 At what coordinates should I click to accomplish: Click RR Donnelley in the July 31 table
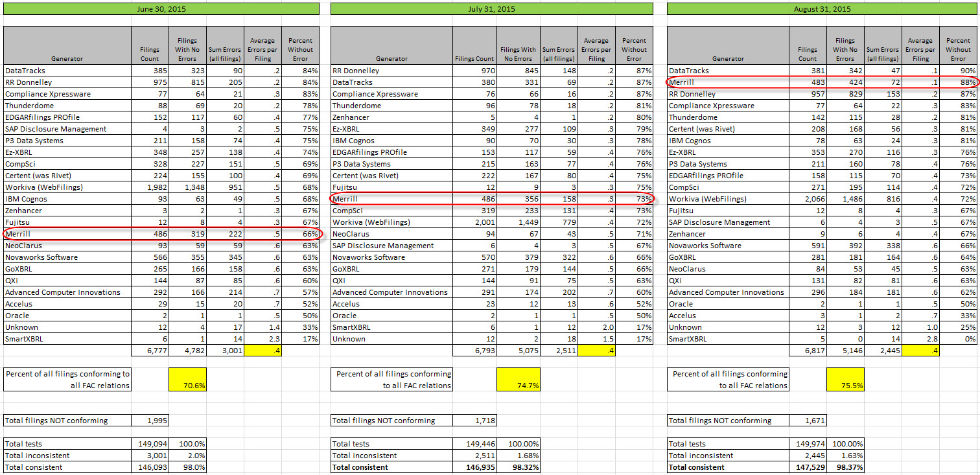[356, 71]
